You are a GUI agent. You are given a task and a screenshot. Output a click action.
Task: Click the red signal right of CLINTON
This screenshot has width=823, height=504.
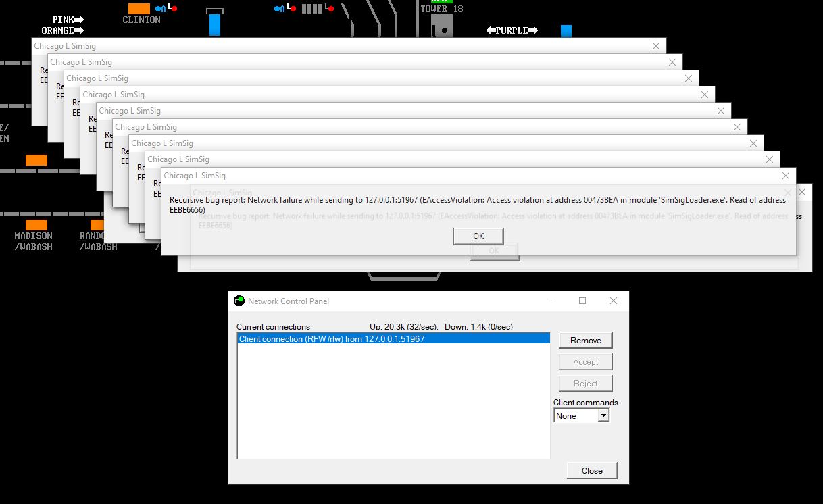174,8
